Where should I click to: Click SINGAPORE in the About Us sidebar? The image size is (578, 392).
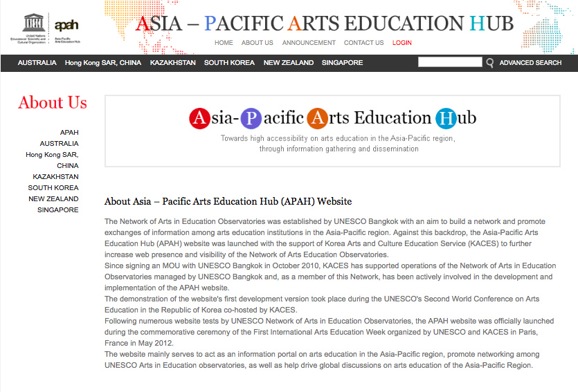coord(58,209)
